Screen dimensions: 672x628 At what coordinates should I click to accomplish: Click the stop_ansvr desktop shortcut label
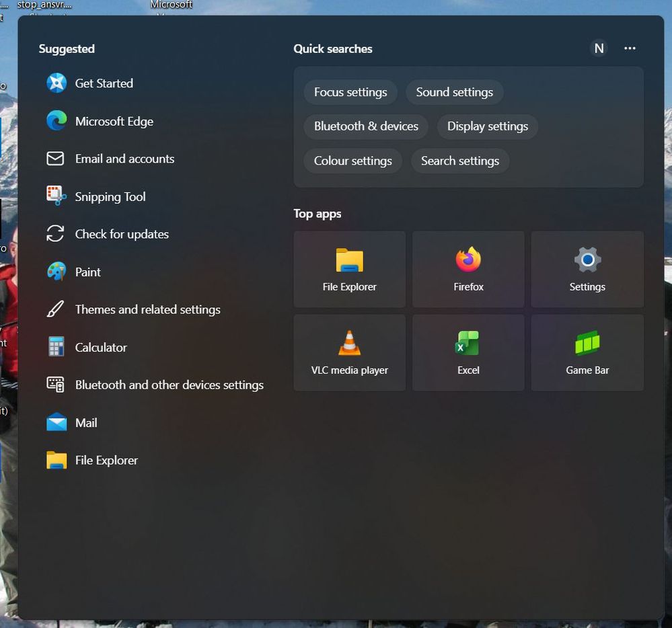[44, 5]
